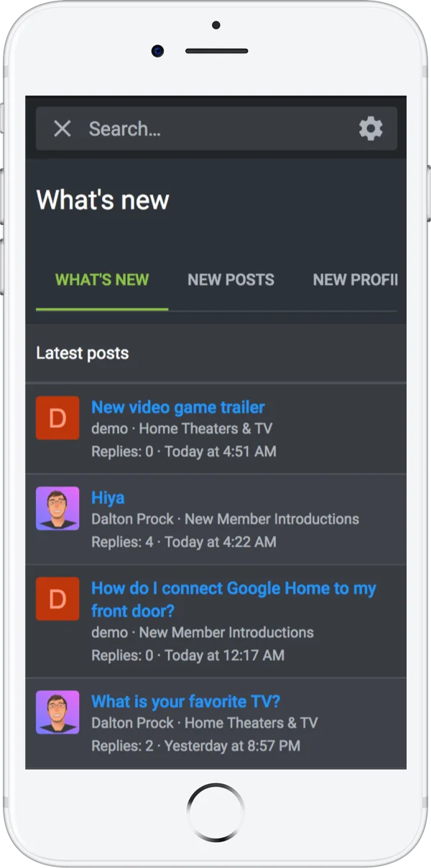The height and width of the screenshot is (868, 431).
Task: Open the What is your favorite TV thread
Action: coord(185,701)
